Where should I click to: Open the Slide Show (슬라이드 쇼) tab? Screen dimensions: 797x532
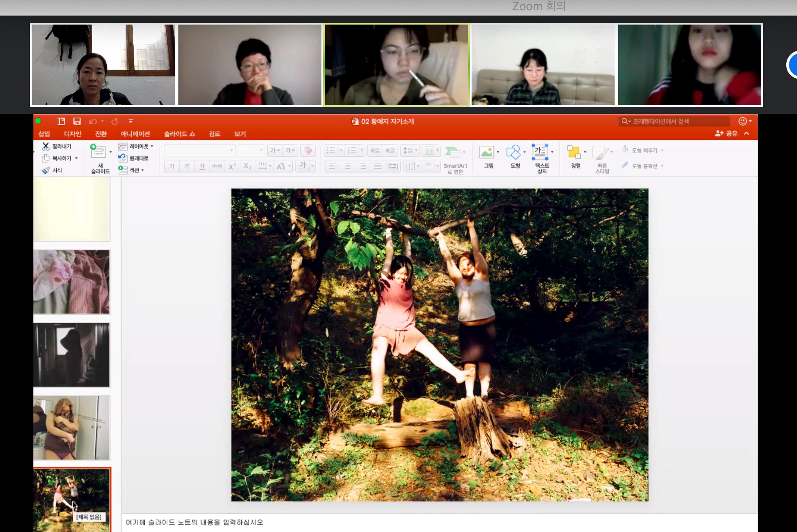(x=179, y=134)
